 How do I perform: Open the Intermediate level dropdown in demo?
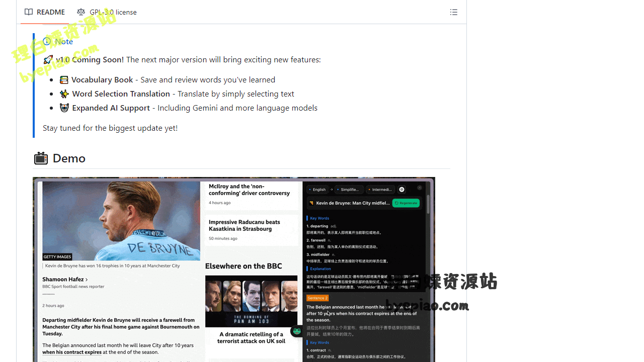click(x=380, y=190)
